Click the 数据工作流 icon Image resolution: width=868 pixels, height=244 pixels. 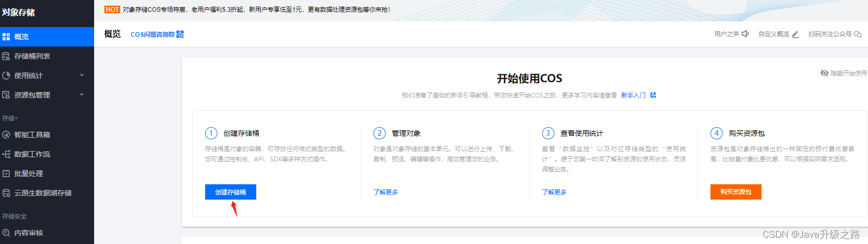[6, 154]
